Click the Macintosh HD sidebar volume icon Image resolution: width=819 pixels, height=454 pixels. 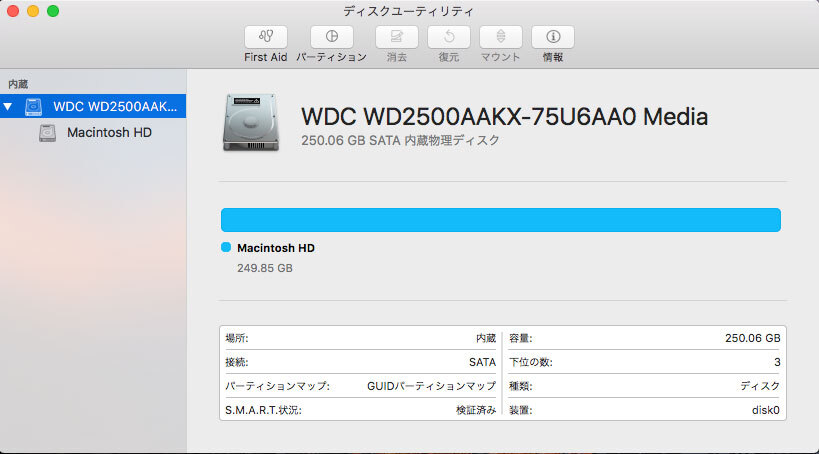coord(48,133)
